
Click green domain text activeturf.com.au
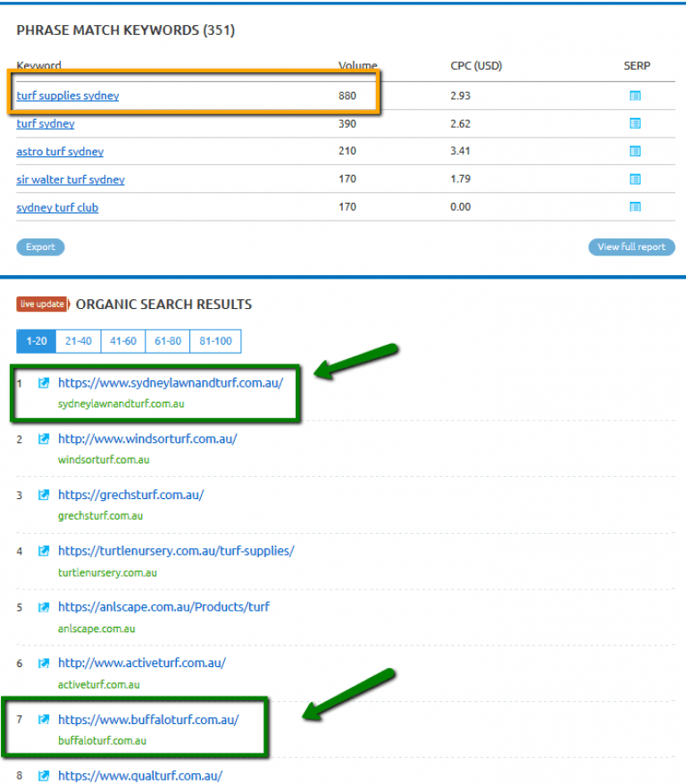[98, 685]
